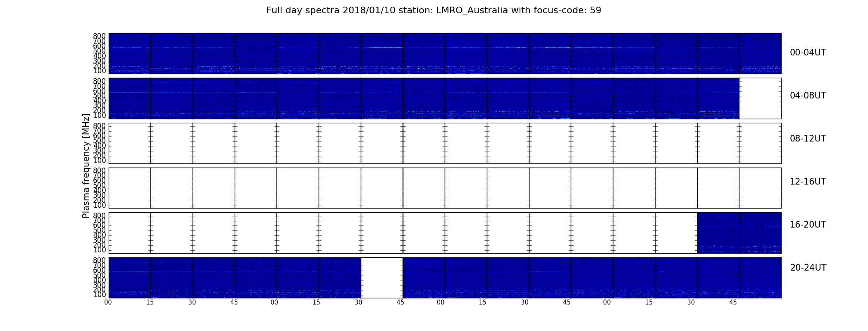The image size is (868, 331).
Task: Click the spectrogram in the 00-04UT panel
Action: tap(445, 53)
